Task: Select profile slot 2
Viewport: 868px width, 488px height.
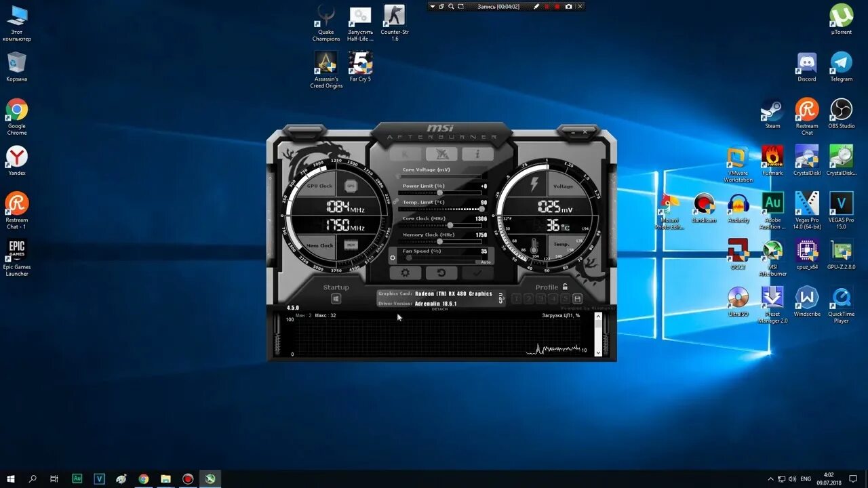Action: pyautogui.click(x=529, y=299)
